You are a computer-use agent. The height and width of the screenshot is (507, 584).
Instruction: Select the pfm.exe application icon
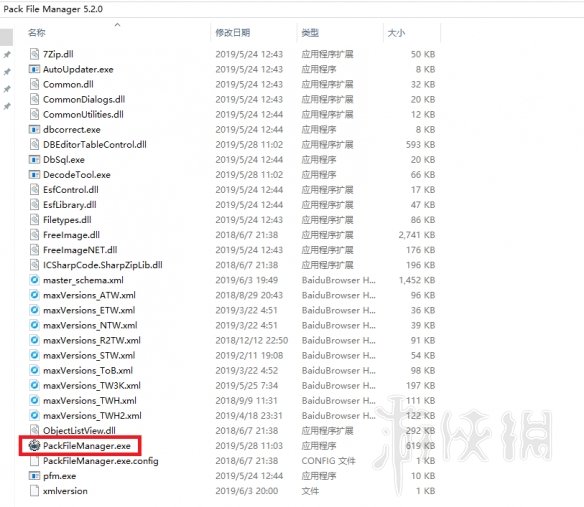coord(34,476)
